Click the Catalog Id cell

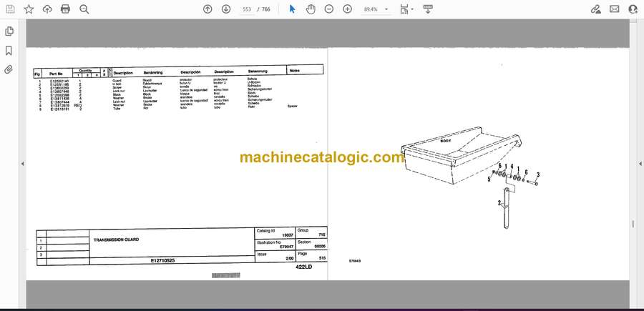(275, 232)
